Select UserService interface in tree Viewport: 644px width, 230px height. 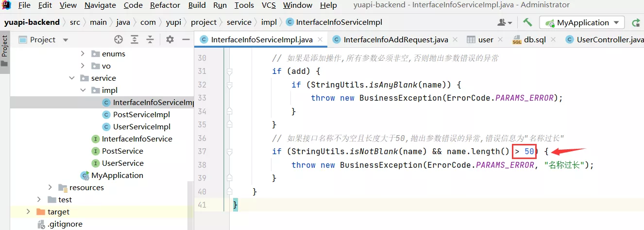(x=117, y=163)
